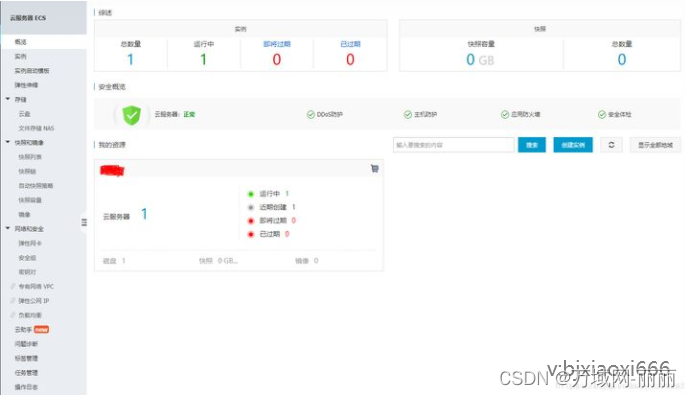Click the 主机防护 check icon
The image size is (692, 397).
coord(408,115)
